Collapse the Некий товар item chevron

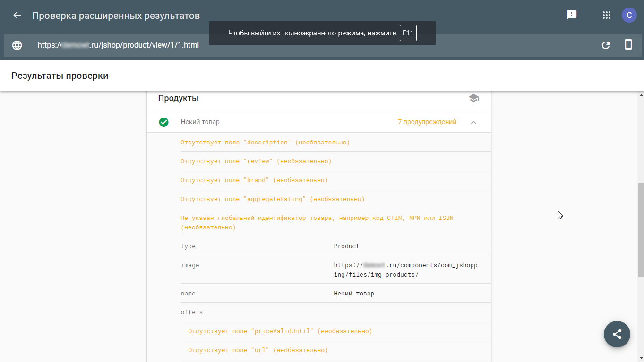point(473,122)
